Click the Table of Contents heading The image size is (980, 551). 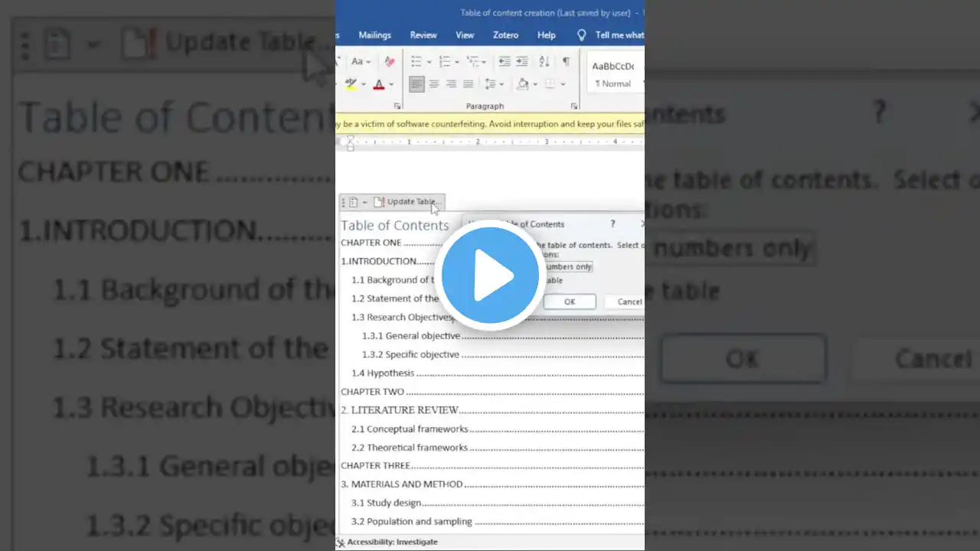click(x=395, y=225)
